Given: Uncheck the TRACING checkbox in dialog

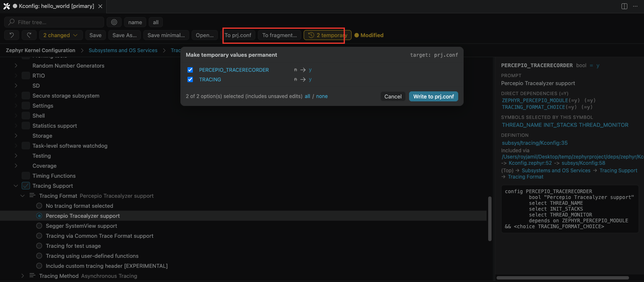Looking at the screenshot, I should (190, 79).
